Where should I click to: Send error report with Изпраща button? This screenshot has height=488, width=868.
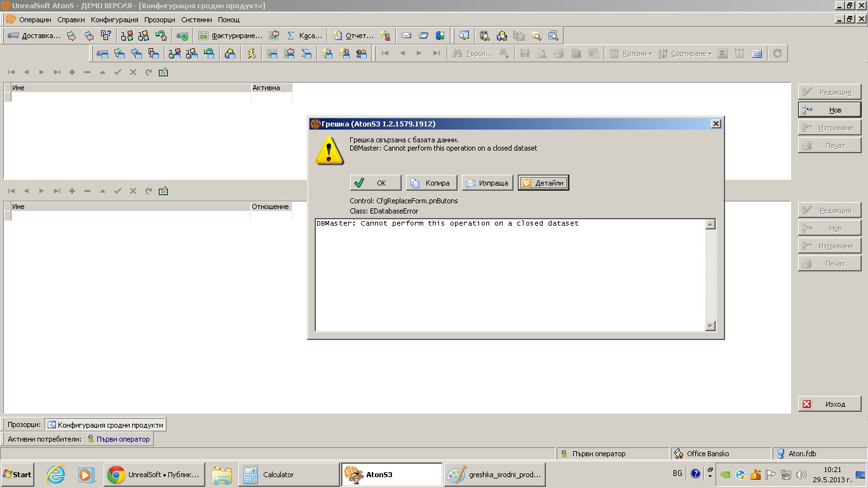coord(487,183)
